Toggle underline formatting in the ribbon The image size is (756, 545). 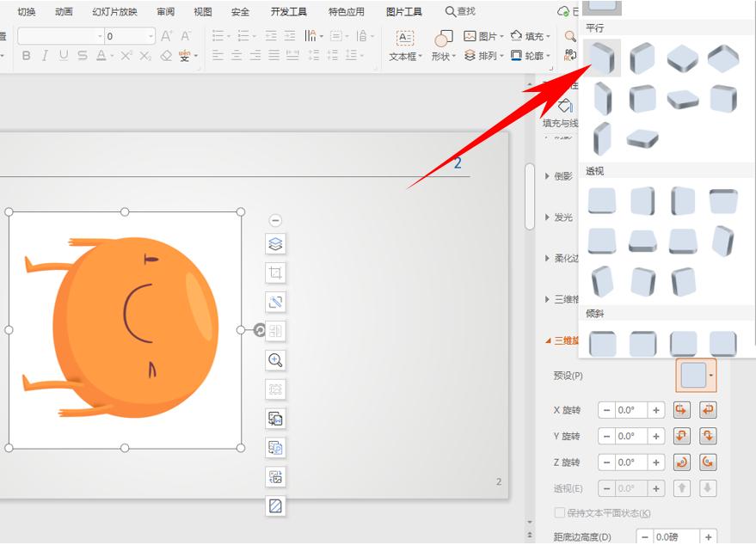(63, 56)
